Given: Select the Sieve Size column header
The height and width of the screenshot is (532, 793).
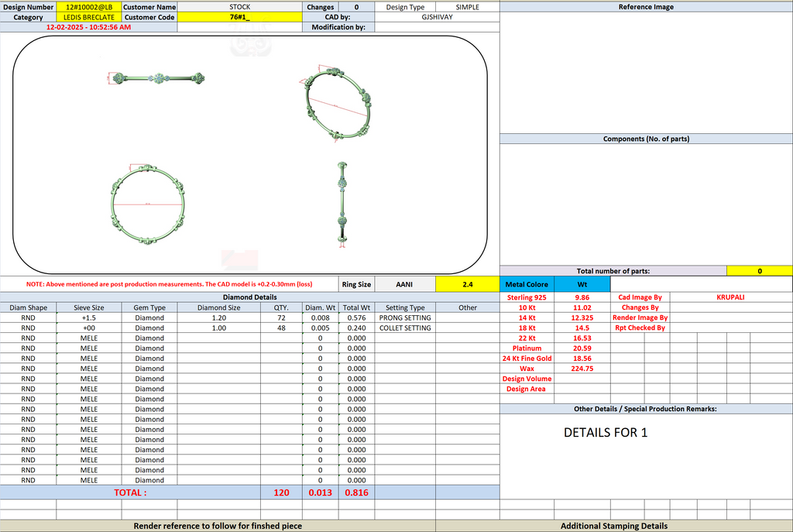Looking at the screenshot, I should pos(89,307).
